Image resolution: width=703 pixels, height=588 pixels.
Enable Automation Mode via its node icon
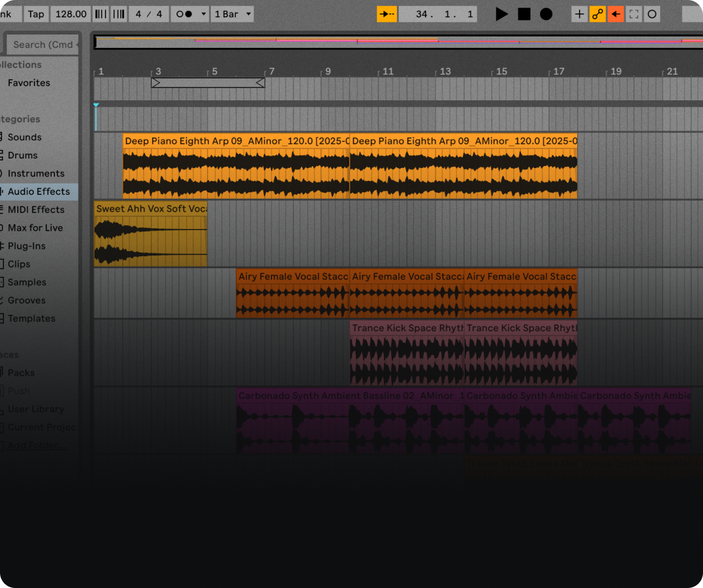(x=597, y=13)
